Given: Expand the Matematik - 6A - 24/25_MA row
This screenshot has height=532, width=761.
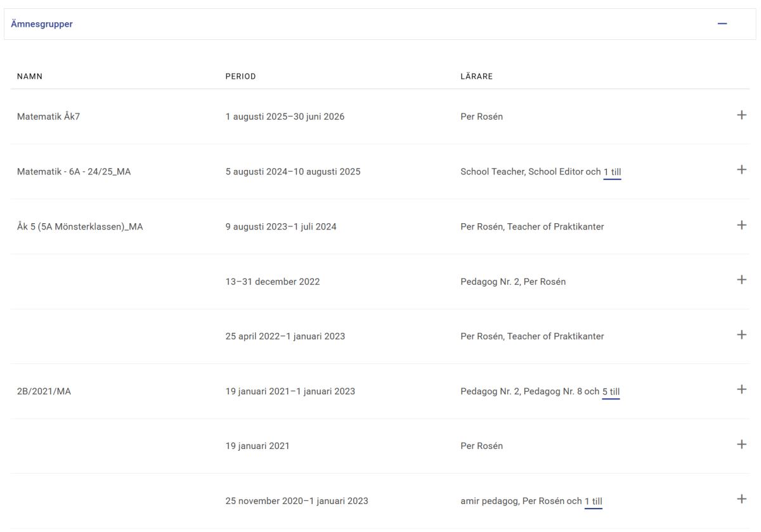Looking at the screenshot, I should pos(741,170).
